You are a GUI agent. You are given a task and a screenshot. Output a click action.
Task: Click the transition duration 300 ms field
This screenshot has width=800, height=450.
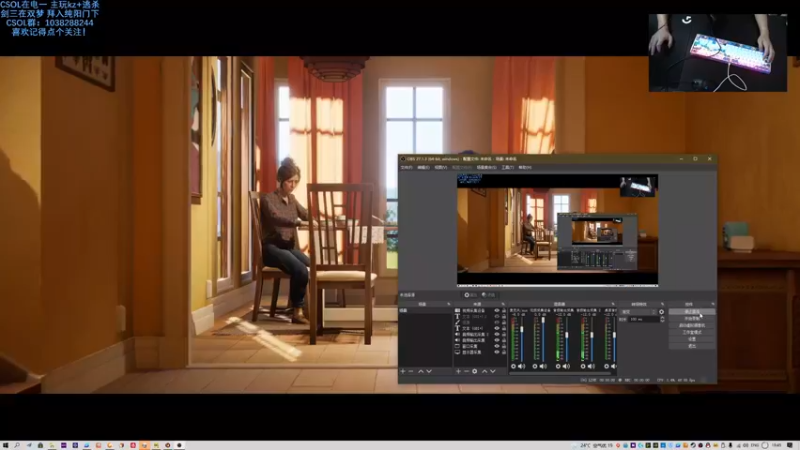pos(644,319)
